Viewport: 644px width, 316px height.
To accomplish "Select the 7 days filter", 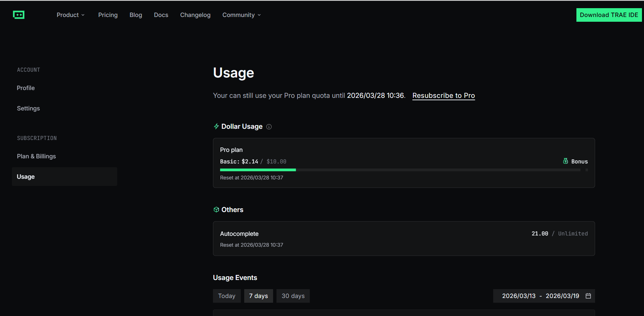I will (258, 296).
